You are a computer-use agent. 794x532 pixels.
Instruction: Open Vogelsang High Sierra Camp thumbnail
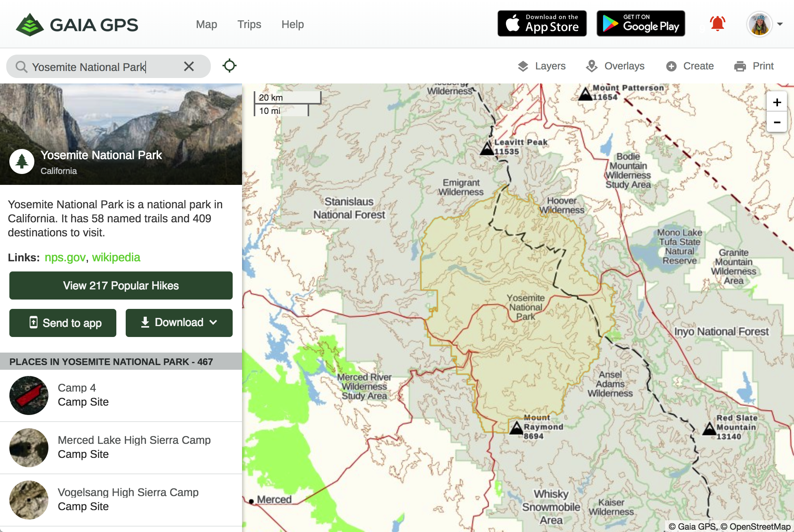(x=29, y=500)
